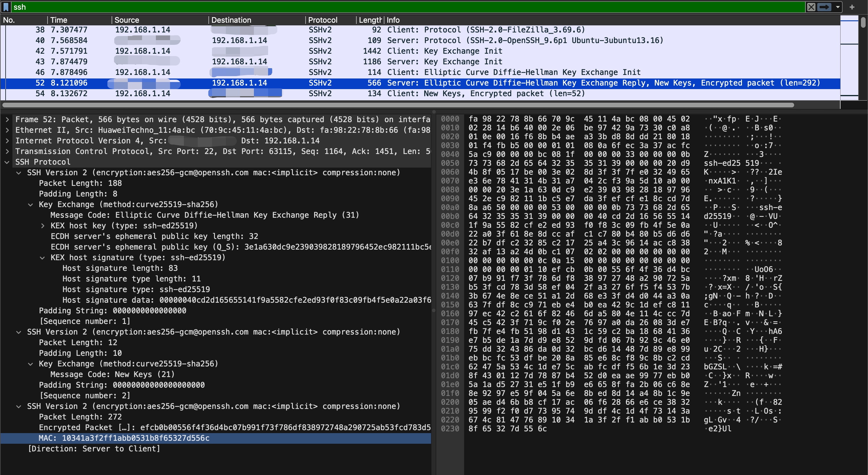Collapse first SSH Version 2 node, Packet Length 188
This screenshot has width=868, height=475.
pos(19,173)
